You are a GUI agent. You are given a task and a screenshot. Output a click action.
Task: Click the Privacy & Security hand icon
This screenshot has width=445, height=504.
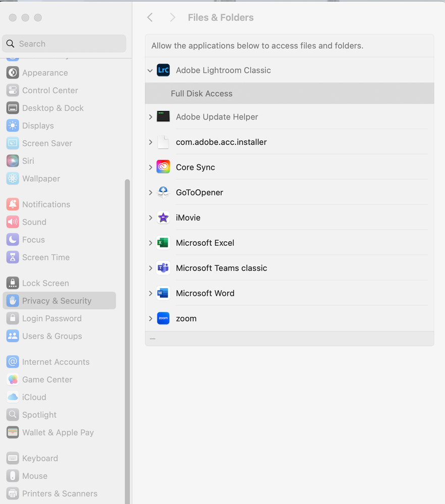coord(13,301)
